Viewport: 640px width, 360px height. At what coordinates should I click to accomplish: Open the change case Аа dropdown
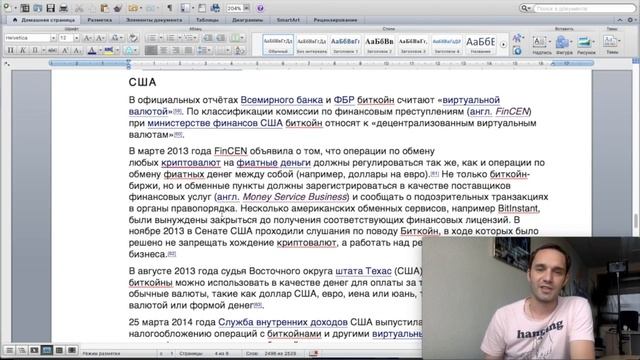click(117, 38)
